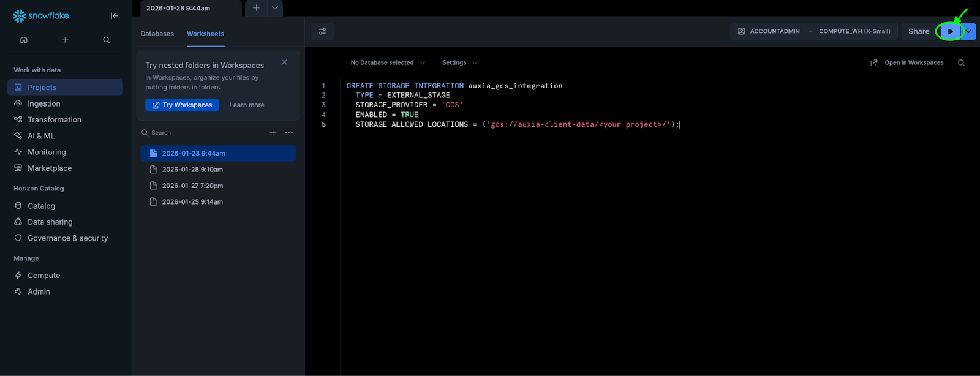Click the plus create icon in sidebar

click(65, 40)
